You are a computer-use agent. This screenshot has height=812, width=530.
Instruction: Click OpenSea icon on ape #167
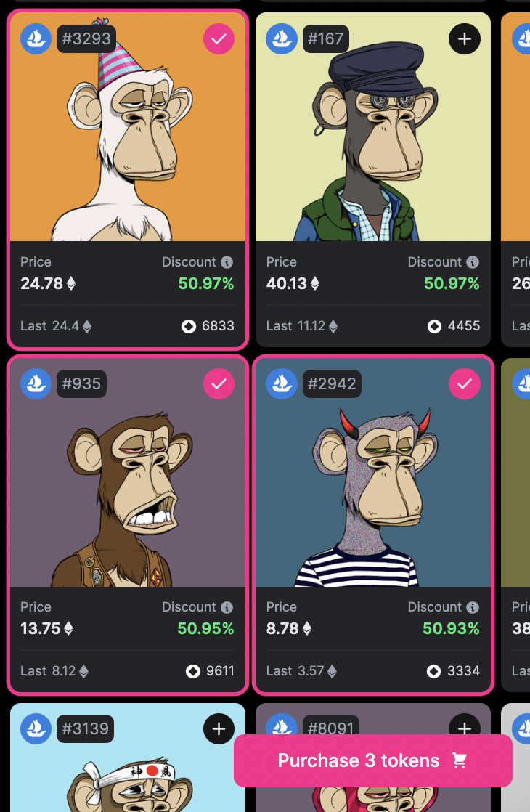point(282,38)
